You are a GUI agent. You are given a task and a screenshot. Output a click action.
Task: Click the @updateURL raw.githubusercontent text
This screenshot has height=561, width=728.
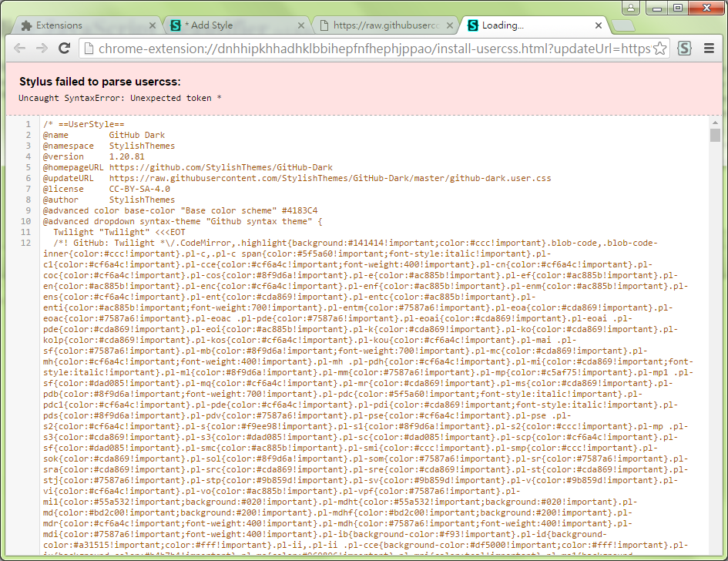[330, 178]
